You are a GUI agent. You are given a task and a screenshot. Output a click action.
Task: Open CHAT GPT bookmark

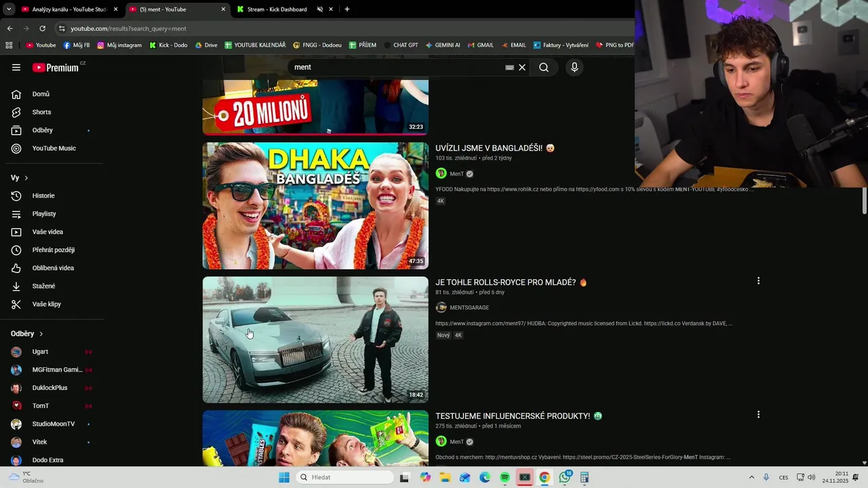(x=401, y=45)
